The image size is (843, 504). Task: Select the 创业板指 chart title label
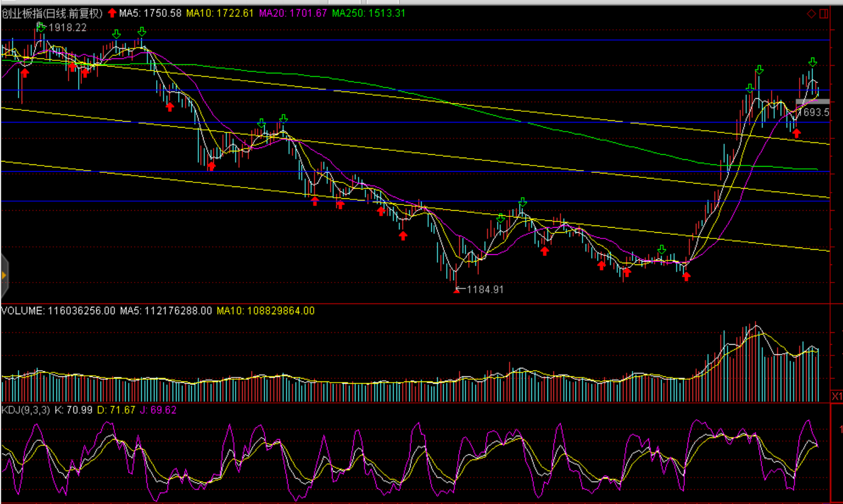pos(52,13)
